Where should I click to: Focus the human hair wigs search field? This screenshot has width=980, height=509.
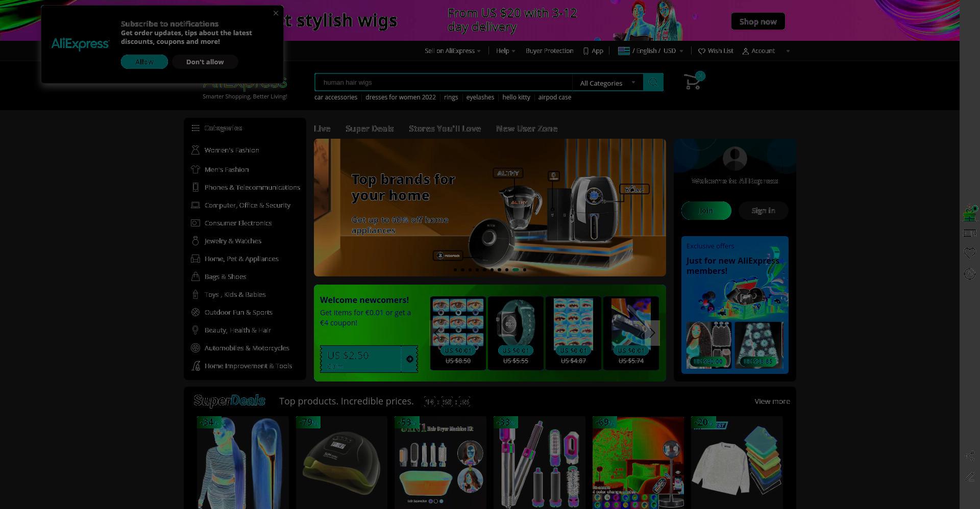point(444,82)
